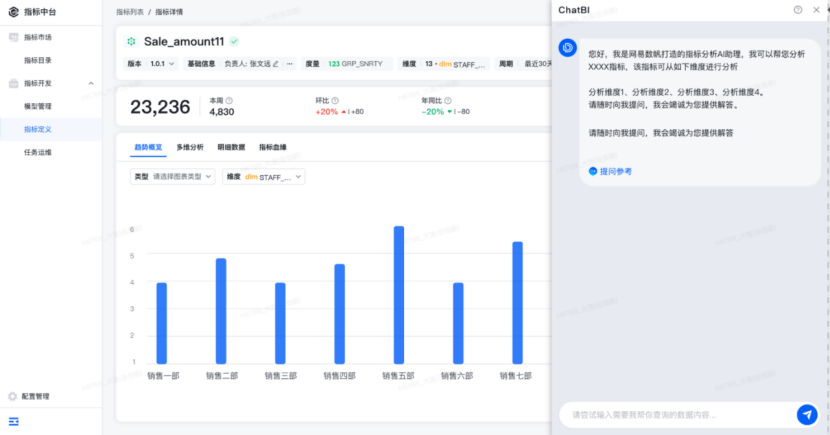Open the 类型 chart type dropdown
830x435 pixels.
coord(173,177)
